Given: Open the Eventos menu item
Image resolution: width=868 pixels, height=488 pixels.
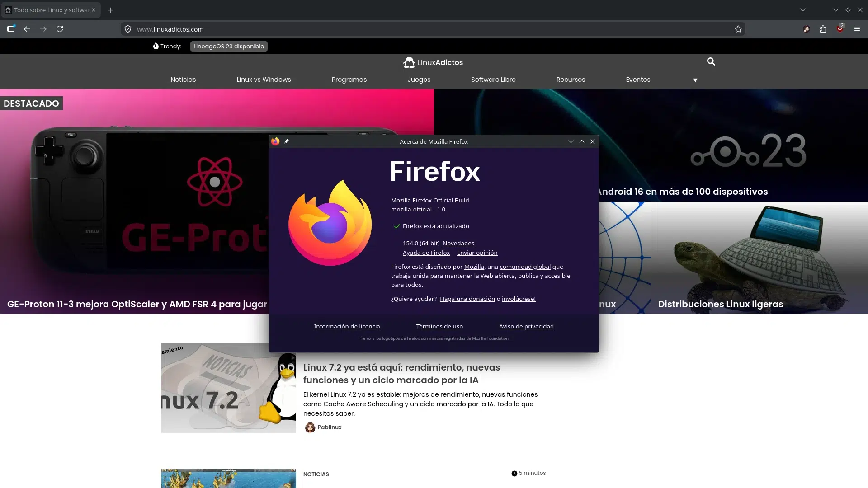Looking at the screenshot, I should click(638, 80).
